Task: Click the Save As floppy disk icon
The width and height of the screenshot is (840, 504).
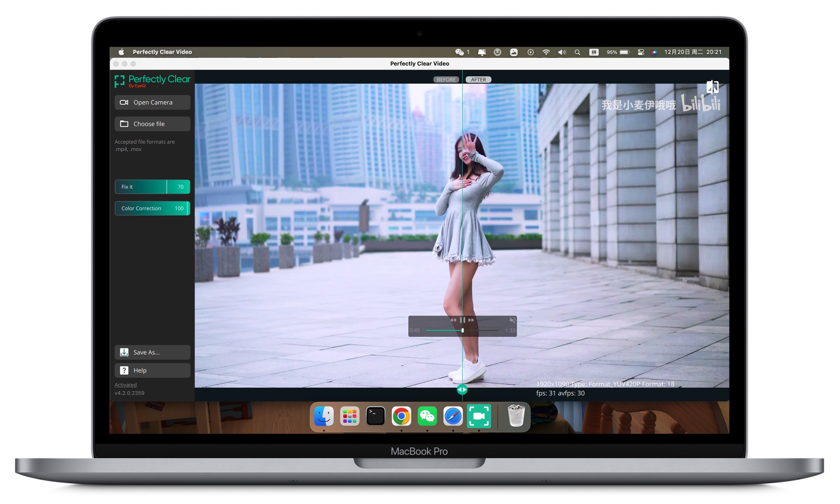Action: point(124,352)
